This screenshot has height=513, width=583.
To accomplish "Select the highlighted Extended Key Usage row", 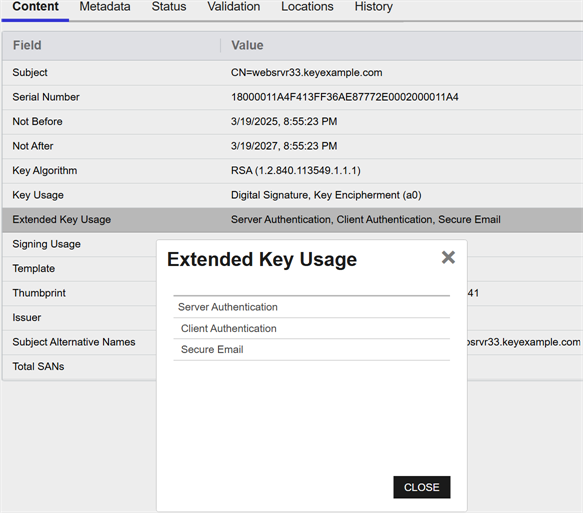I will click(292, 220).
